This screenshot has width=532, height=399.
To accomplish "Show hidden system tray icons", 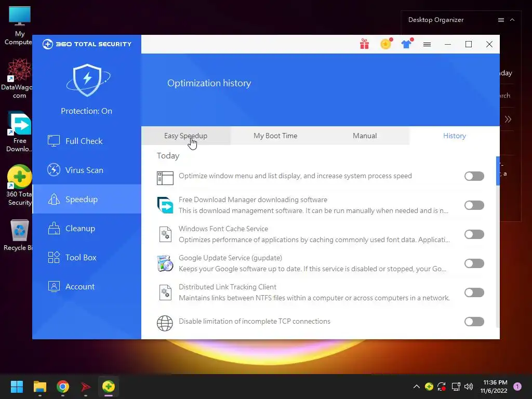I will [416, 387].
